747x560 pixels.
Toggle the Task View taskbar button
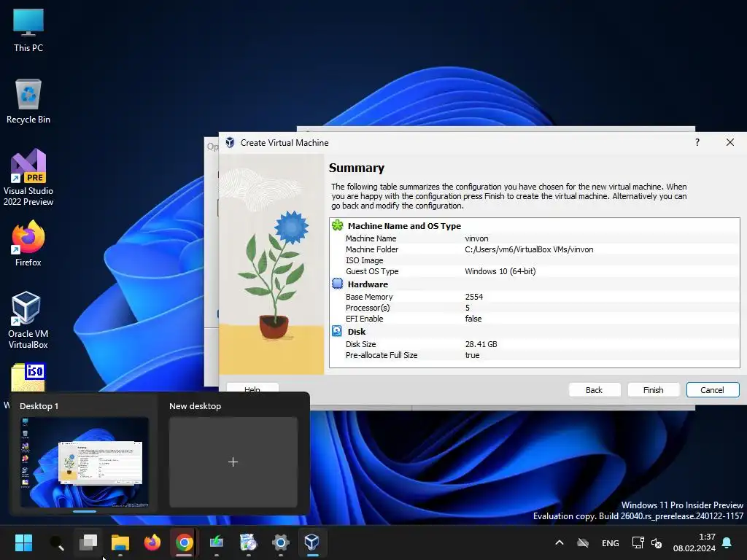[88, 542]
